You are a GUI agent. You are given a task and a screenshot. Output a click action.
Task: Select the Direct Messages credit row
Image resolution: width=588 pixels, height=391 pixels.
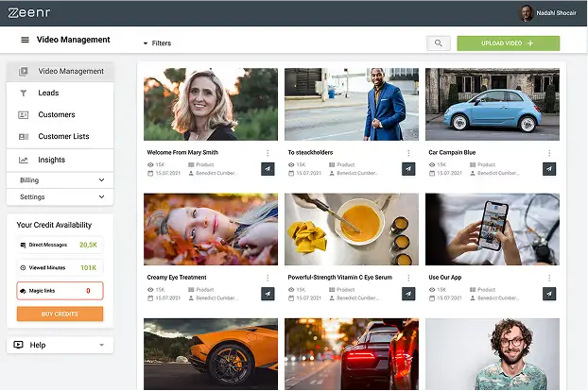60,245
